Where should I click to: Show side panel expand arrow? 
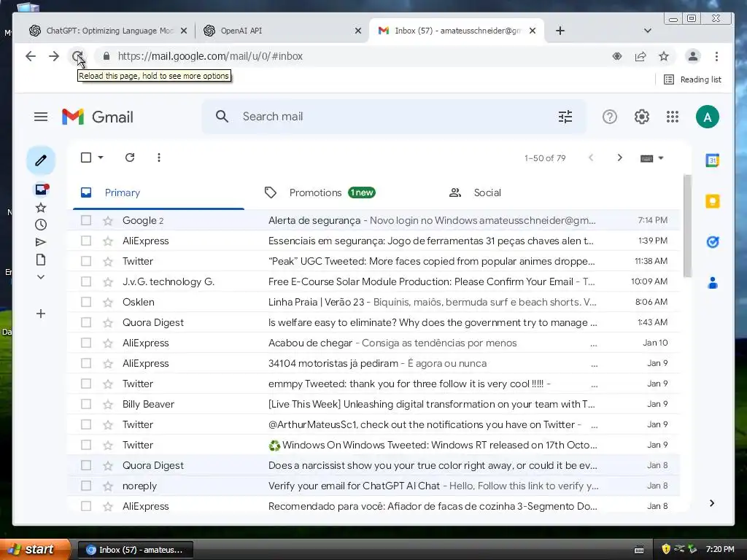pyautogui.click(x=712, y=503)
